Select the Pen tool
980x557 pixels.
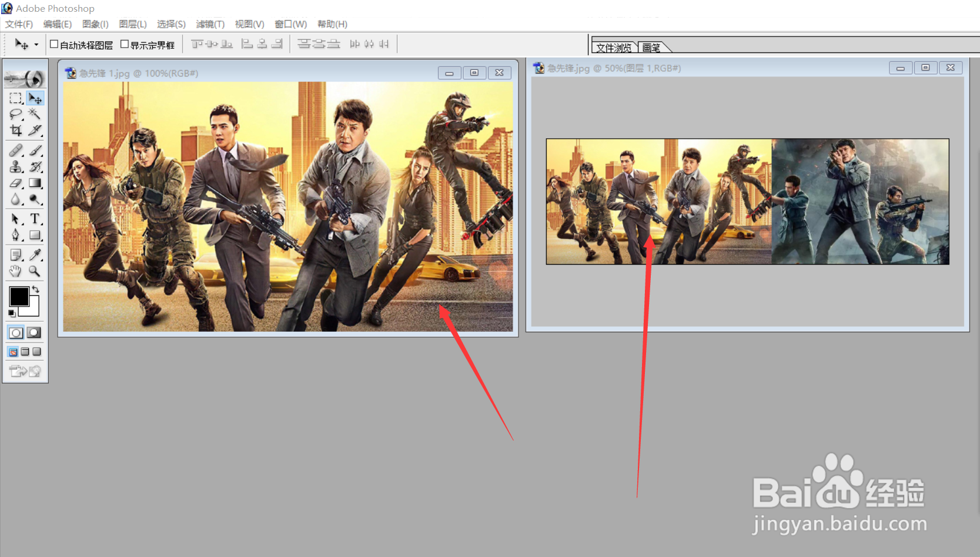pyautogui.click(x=16, y=235)
